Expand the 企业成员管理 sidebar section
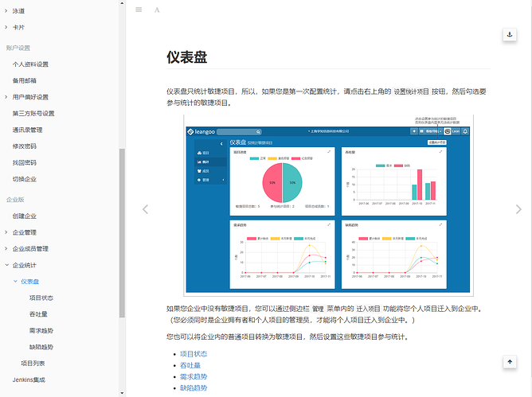Viewport: 532px width, 397px height. [30, 249]
